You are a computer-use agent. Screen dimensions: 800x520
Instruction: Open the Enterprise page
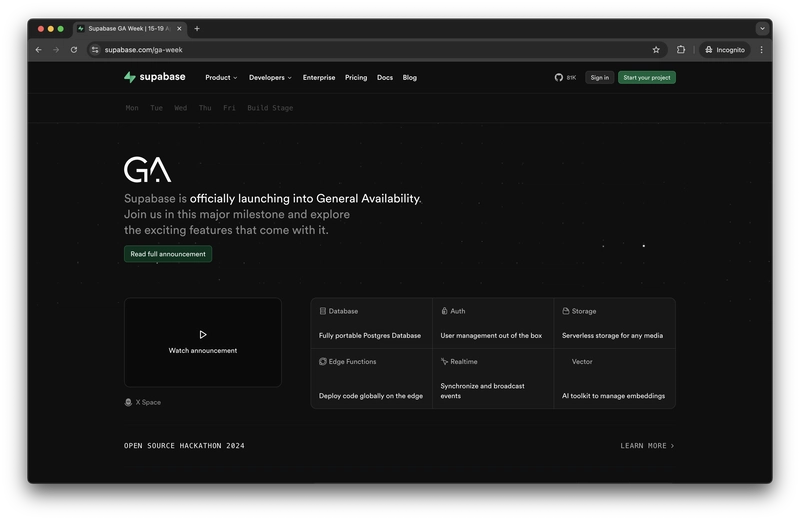(319, 78)
